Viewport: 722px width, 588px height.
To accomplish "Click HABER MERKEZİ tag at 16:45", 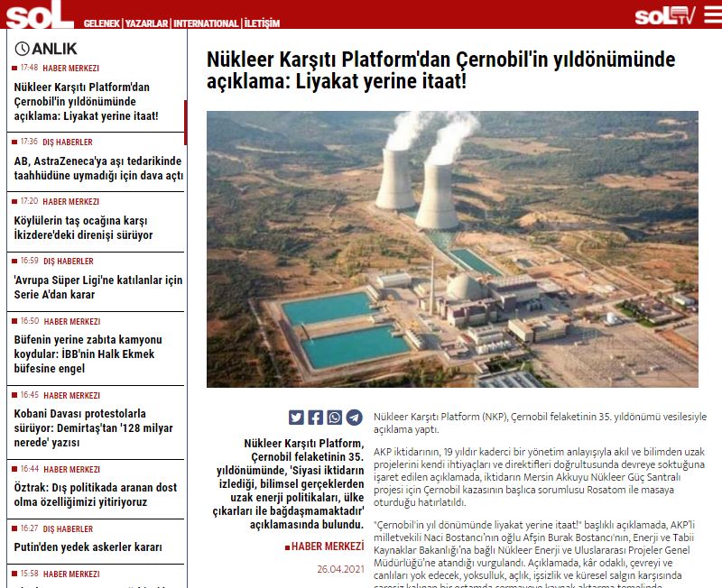I will coord(72,395).
